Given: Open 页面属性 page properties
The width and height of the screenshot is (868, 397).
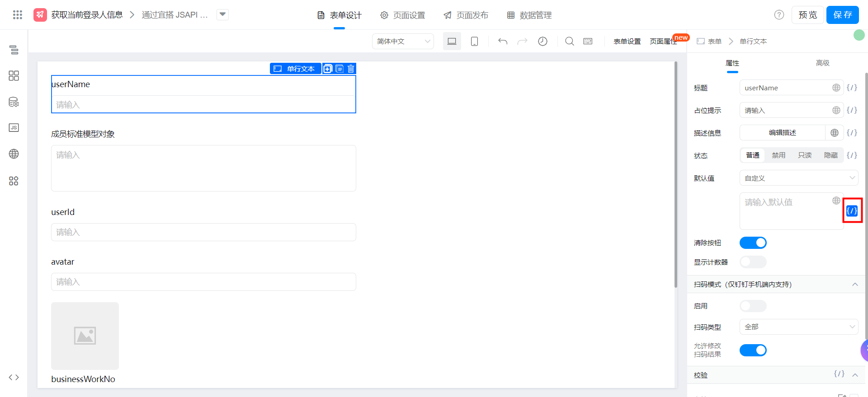Looking at the screenshot, I should click(663, 42).
